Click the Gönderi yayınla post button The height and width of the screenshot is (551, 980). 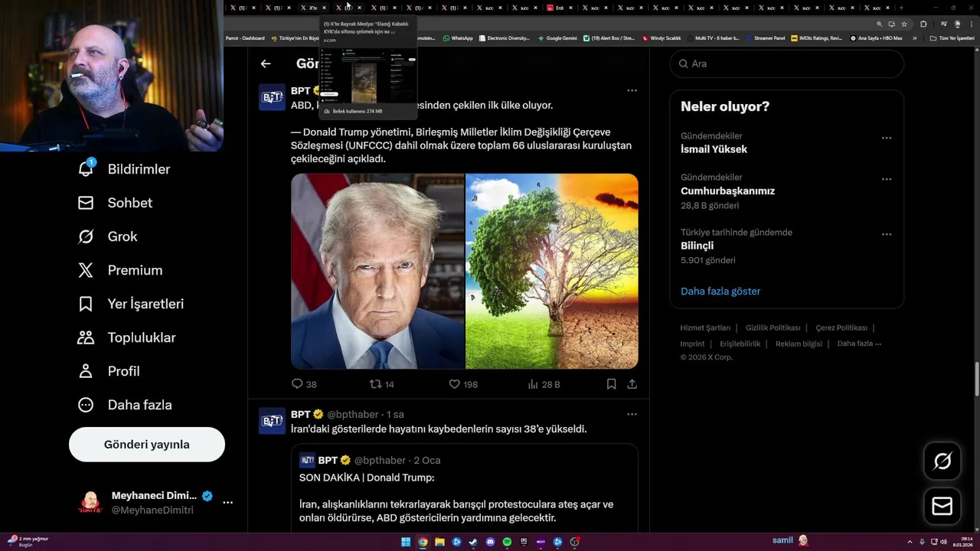click(x=147, y=445)
